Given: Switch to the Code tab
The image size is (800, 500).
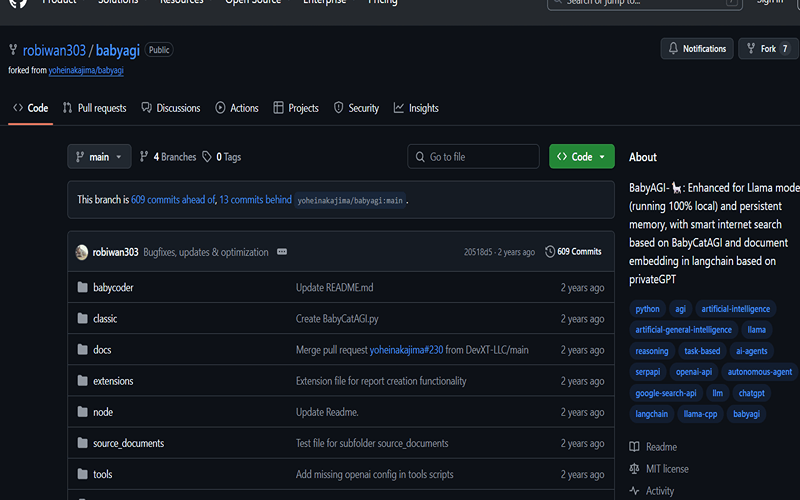Looking at the screenshot, I should [x=31, y=108].
